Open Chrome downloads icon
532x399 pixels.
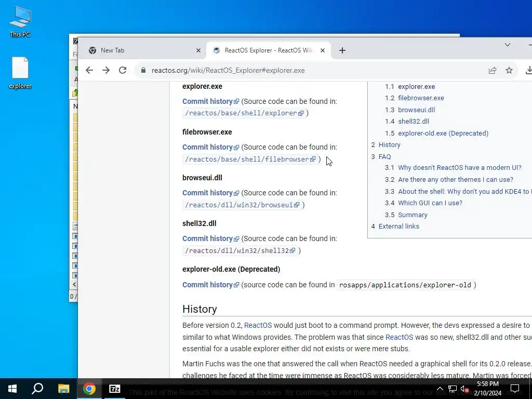pos(528,70)
